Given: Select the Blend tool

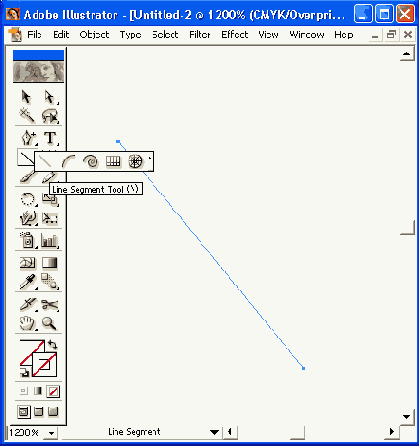Looking at the screenshot, I should click(50, 282).
